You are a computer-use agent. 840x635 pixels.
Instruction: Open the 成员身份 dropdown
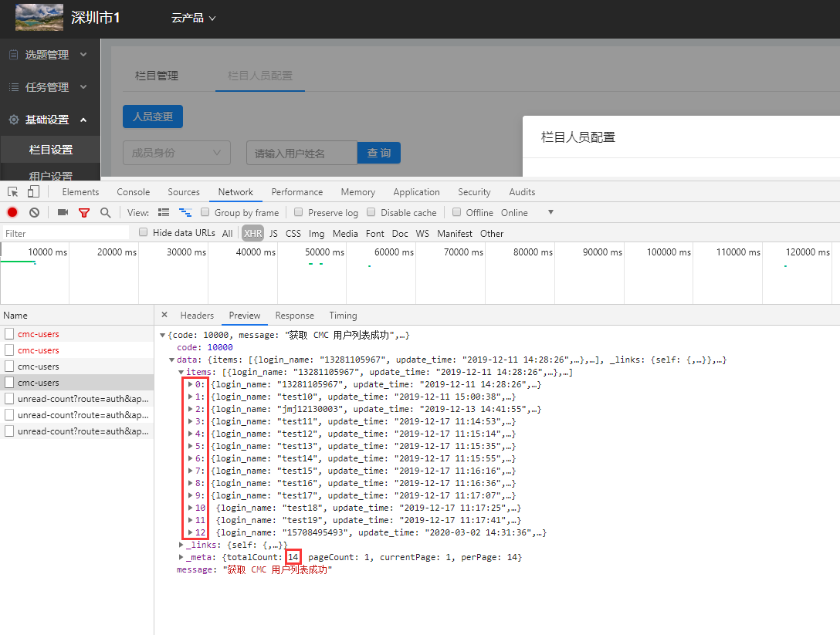[x=176, y=153]
